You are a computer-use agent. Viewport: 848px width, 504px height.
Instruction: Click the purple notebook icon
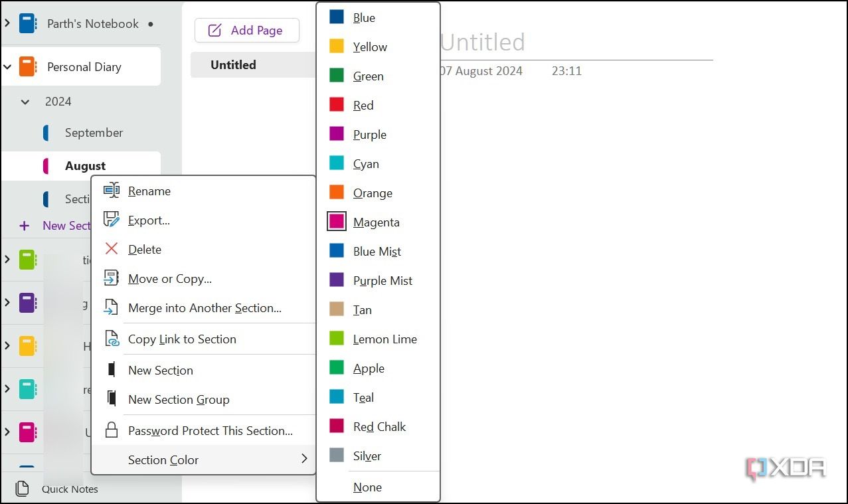coord(27,303)
